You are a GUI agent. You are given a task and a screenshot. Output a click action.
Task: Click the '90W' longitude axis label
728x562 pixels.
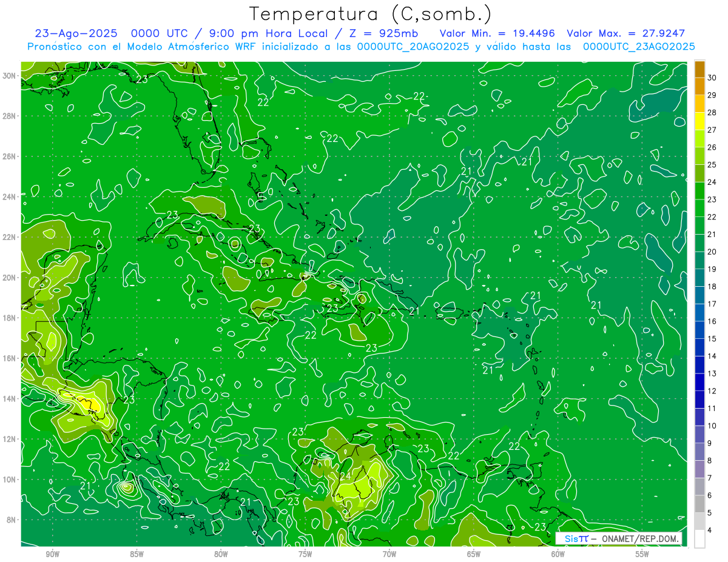[52, 554]
